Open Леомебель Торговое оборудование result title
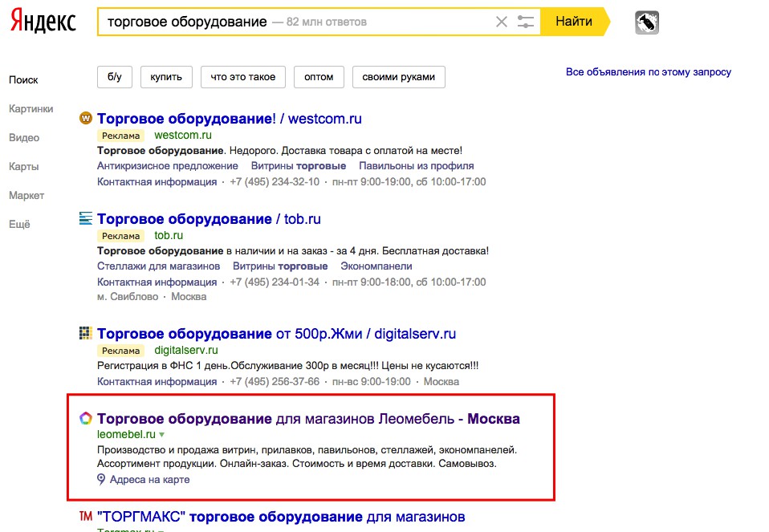This screenshot has height=532, width=769. point(308,419)
